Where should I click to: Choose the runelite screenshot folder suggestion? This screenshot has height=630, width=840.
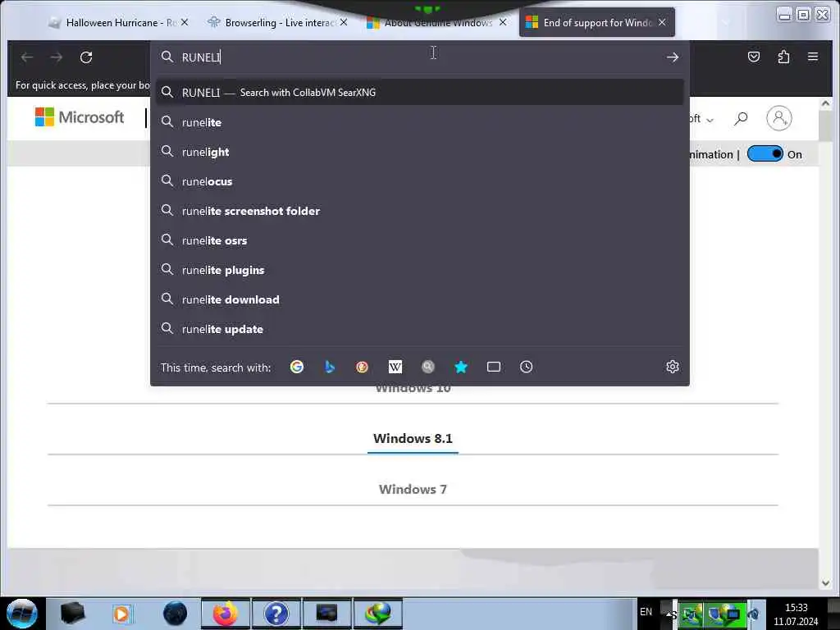tap(419, 211)
